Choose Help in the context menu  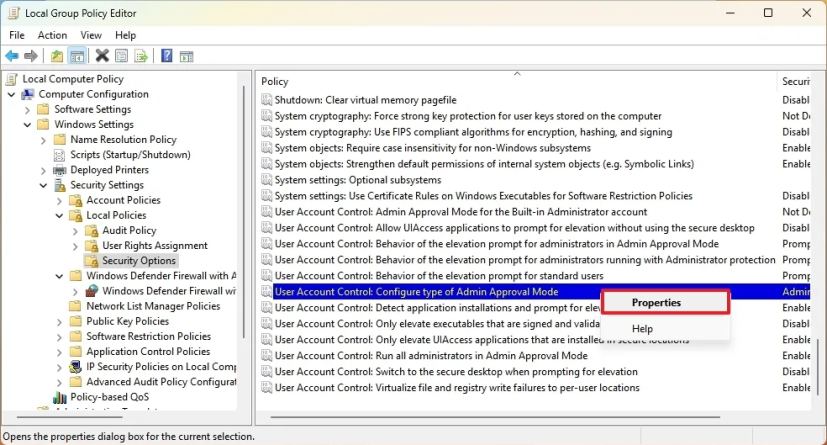(642, 328)
